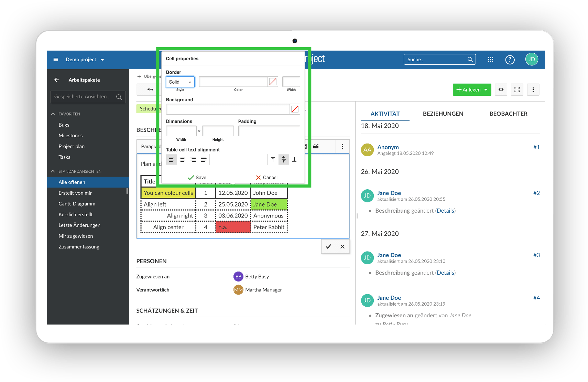Toggle the eye watch button
The image size is (588, 382).
(x=501, y=89)
